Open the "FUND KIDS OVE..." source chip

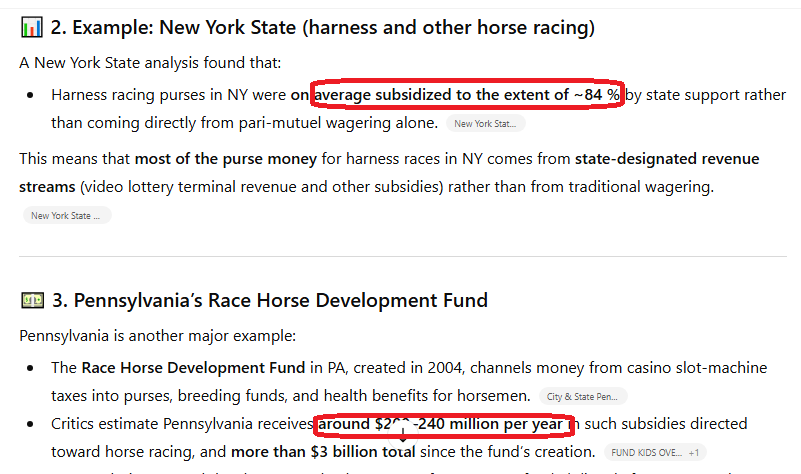(x=646, y=452)
